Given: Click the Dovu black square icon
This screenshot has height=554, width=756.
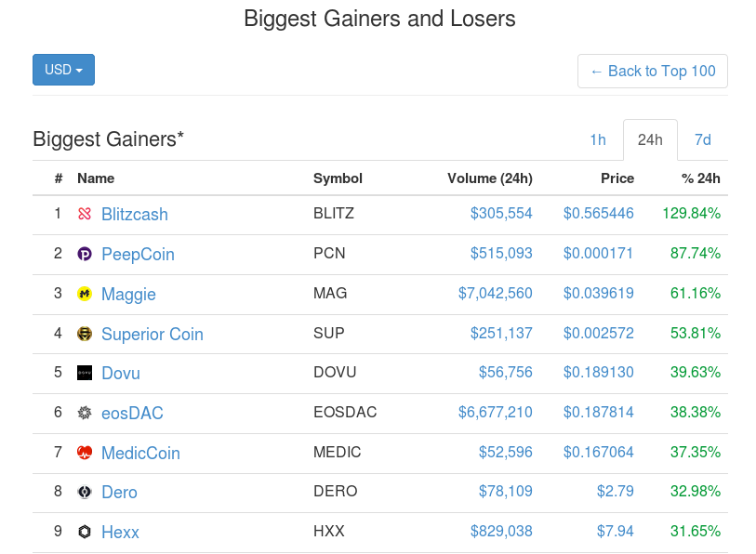Looking at the screenshot, I should point(85,373).
